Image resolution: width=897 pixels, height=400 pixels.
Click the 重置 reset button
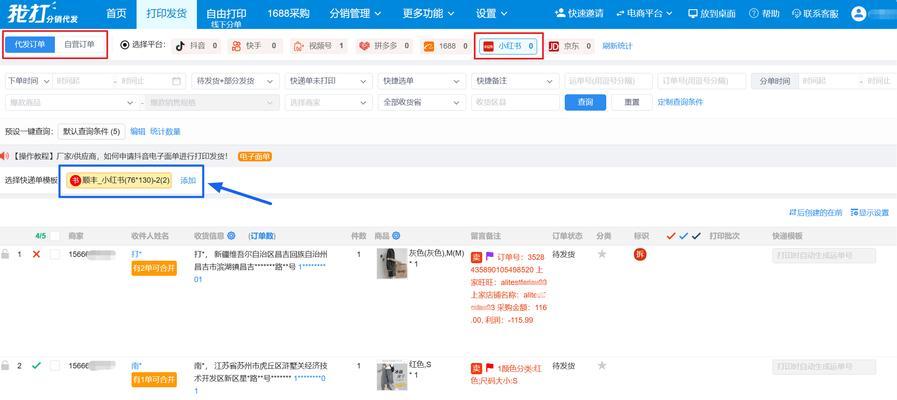pos(632,102)
